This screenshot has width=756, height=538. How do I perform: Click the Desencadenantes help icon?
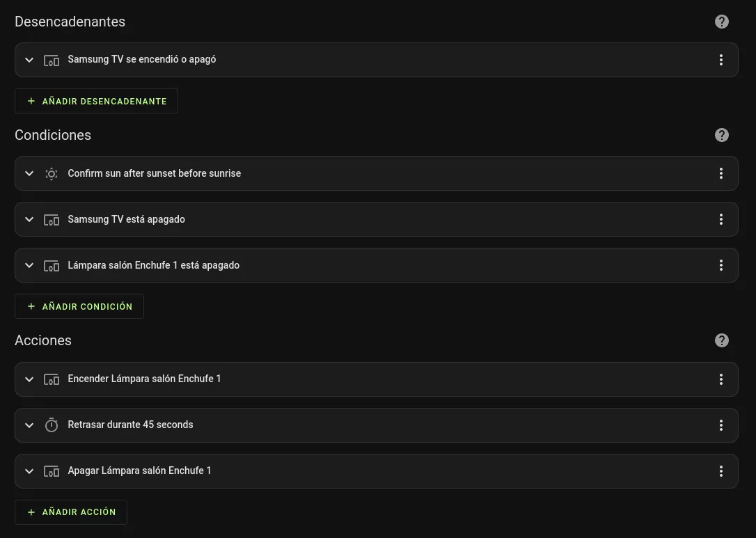[x=721, y=21]
